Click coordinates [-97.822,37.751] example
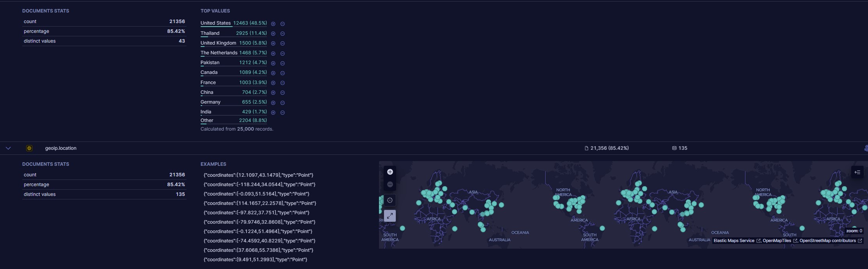Image resolution: width=868 pixels, height=269 pixels. tap(256, 213)
